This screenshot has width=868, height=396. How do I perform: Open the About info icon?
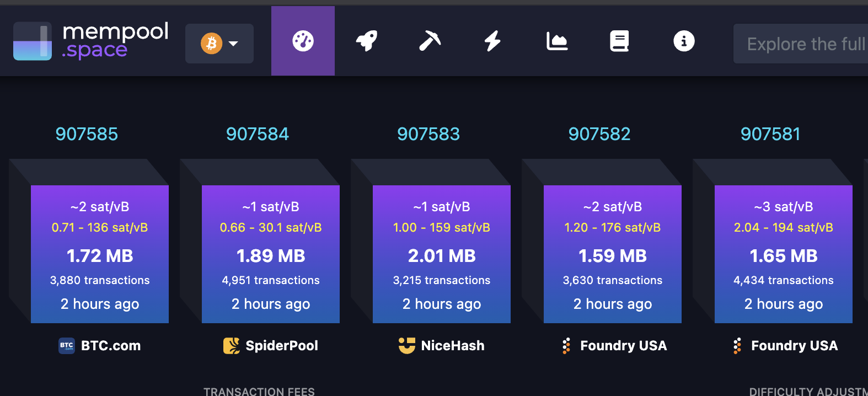coord(684,41)
